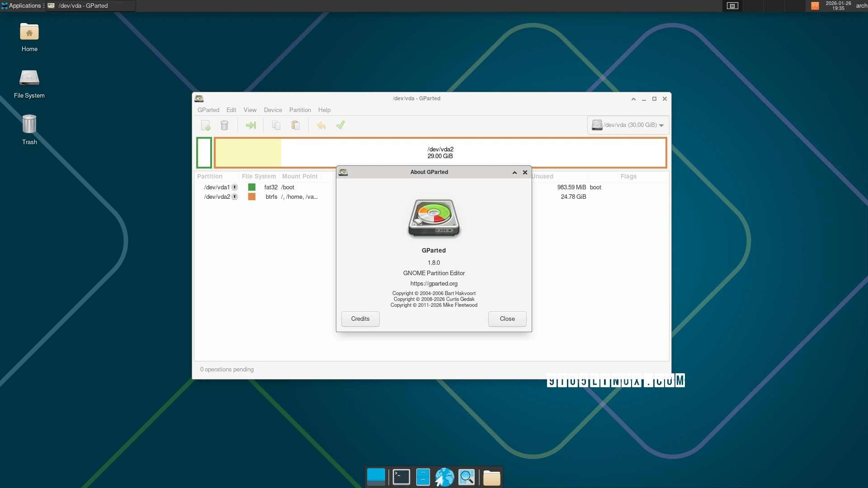Click the Paste partition toolbar icon
Image resolution: width=868 pixels, height=488 pixels.
[x=296, y=125]
